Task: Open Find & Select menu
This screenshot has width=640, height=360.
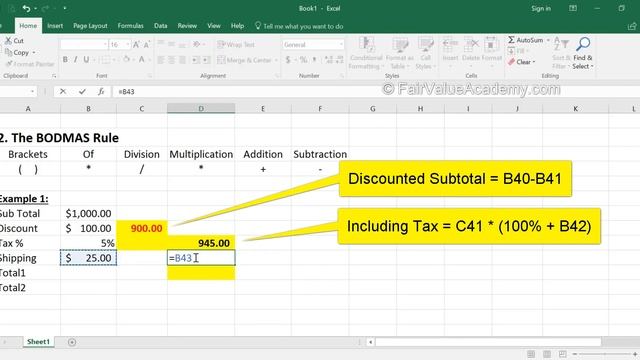Action: [x=583, y=53]
